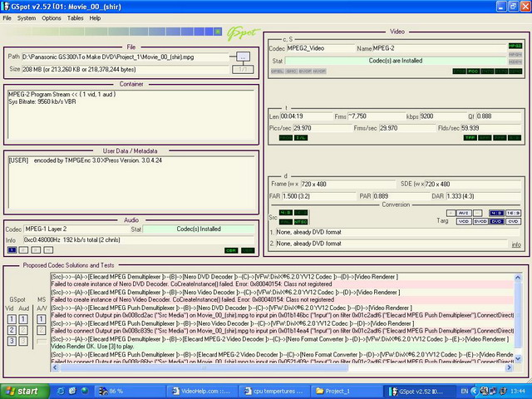Select AVI target format button
The image size is (532, 399).
click(464, 213)
